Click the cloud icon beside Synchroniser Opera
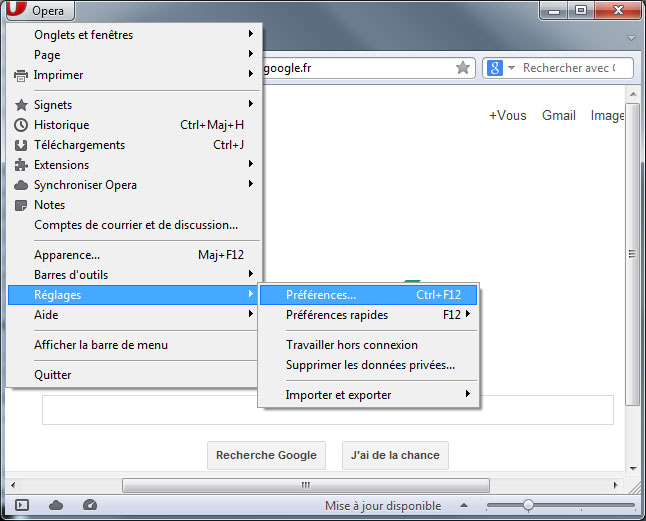Image resolution: width=646 pixels, height=521 pixels. click(21, 185)
